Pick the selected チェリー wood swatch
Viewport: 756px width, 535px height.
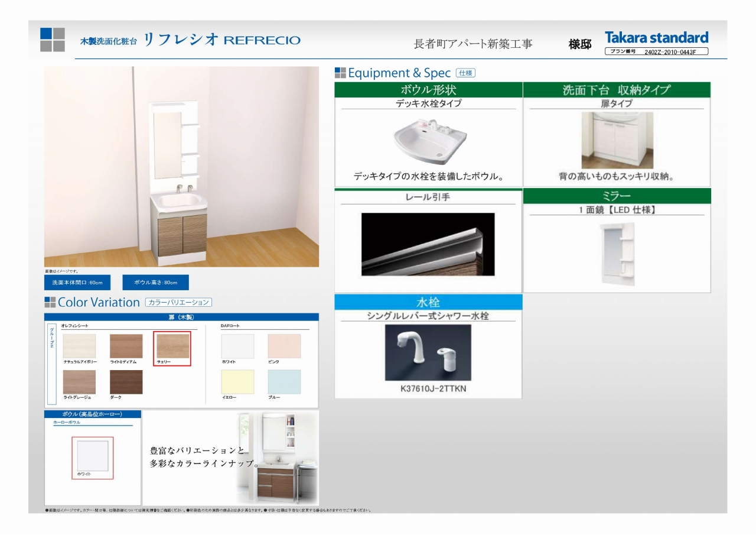coord(172,346)
